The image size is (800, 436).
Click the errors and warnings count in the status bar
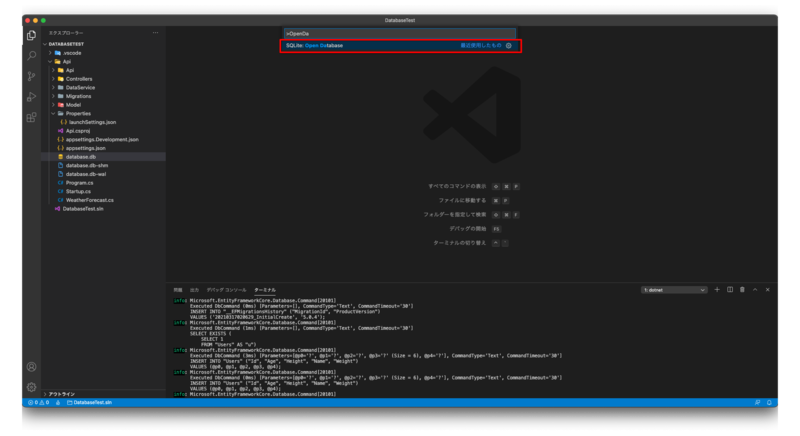39,402
